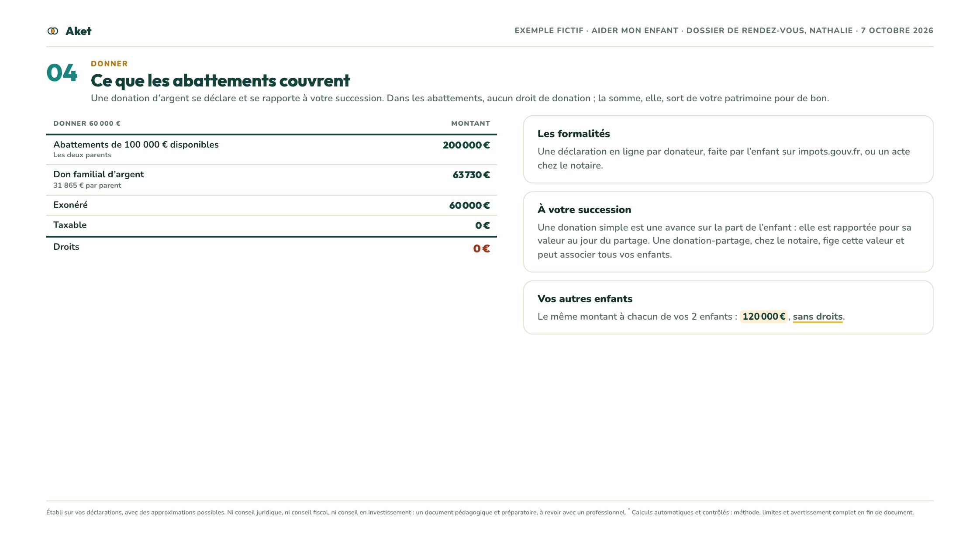Click the red Droits amount 0 €
Image resolution: width=980 pixels, height=538 pixels.
[x=481, y=248]
